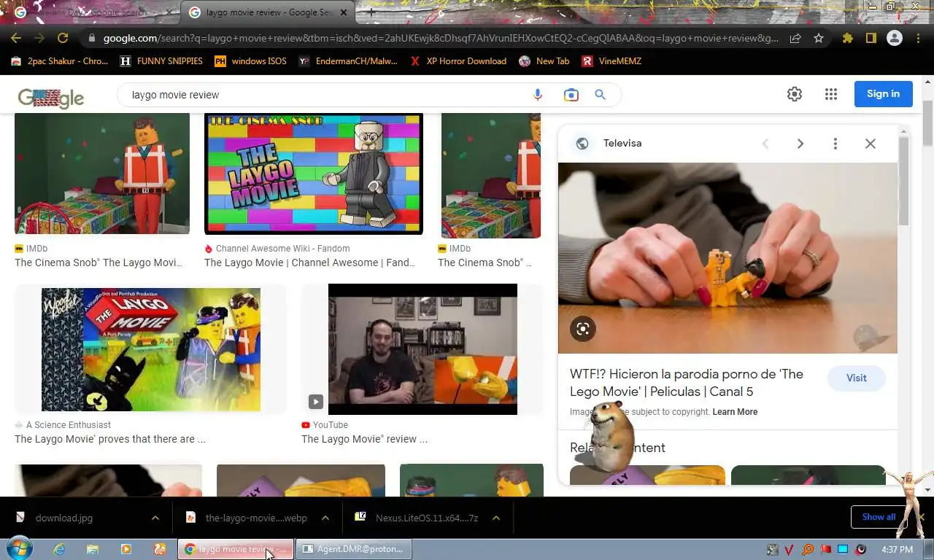934x560 pixels.
Task: Expand options for the-laygo-movie webp download
Action: click(x=325, y=518)
